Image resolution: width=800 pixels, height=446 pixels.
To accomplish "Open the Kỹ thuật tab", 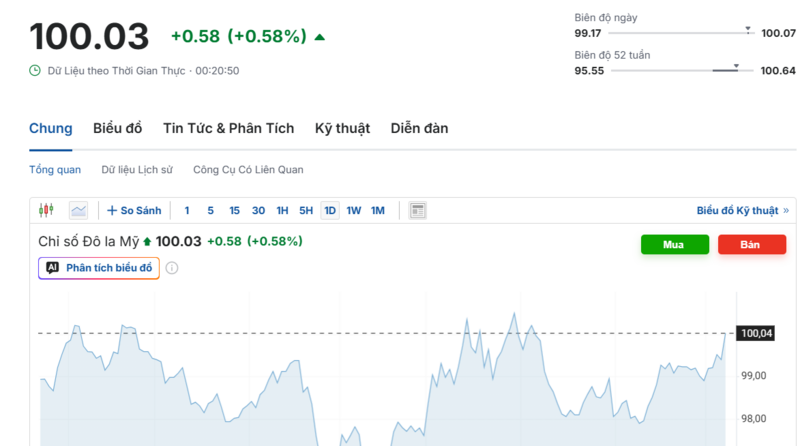I will click(x=342, y=128).
